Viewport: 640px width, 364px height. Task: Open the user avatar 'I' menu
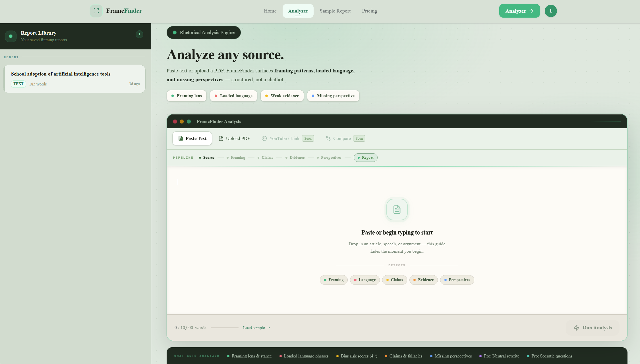click(551, 11)
